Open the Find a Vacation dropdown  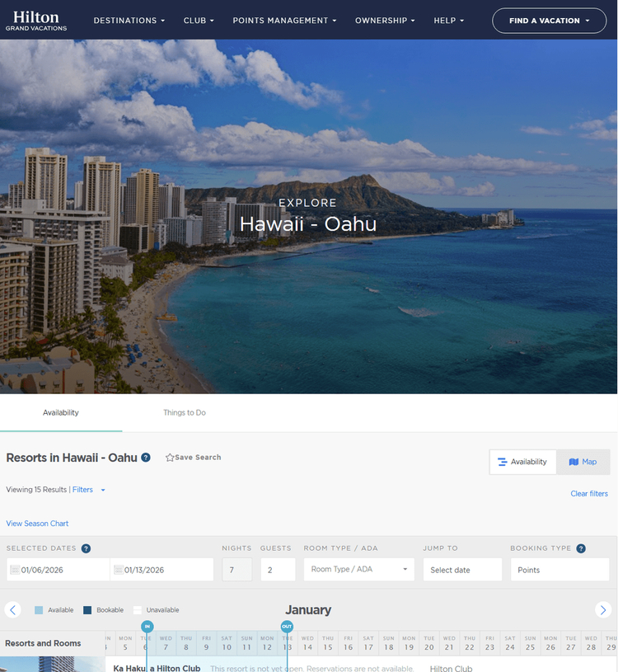[x=549, y=21]
